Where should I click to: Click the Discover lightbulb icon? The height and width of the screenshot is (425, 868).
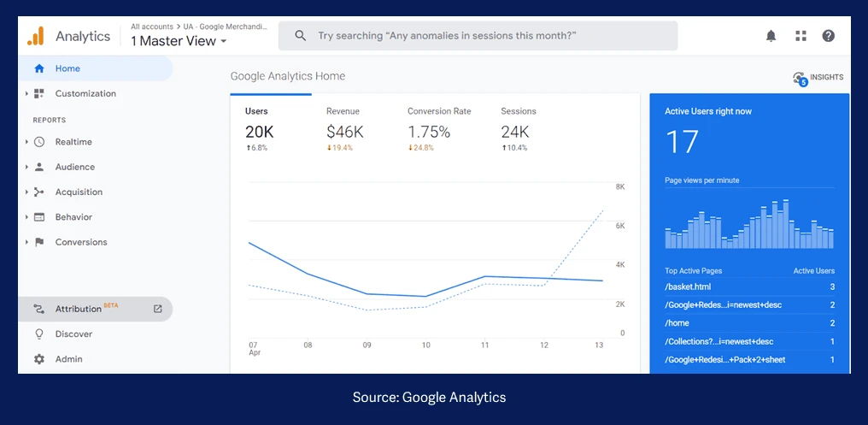(x=39, y=334)
